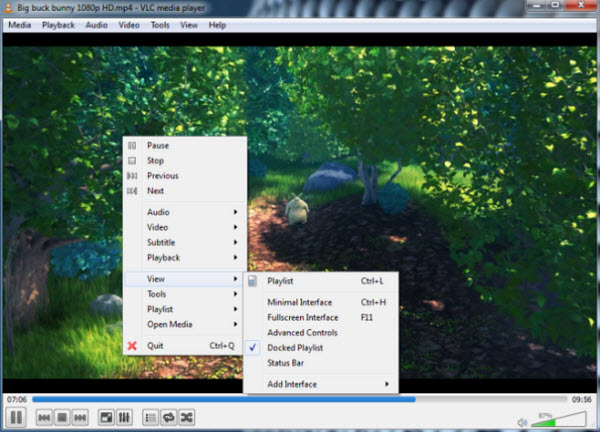Uncheck Docked Playlist in View submenu
The height and width of the screenshot is (432, 600).
tap(295, 347)
